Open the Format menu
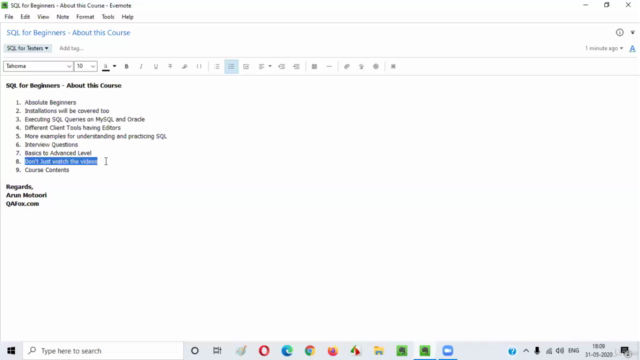Viewport: 640px width, 360px height. click(85, 17)
